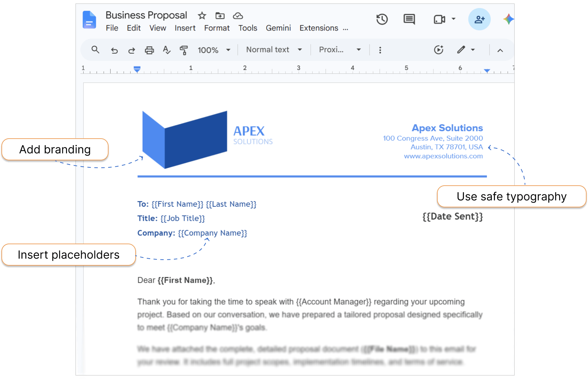Screen dimensions: 588x379
Task: Start a Meet video call
Action: (x=439, y=19)
